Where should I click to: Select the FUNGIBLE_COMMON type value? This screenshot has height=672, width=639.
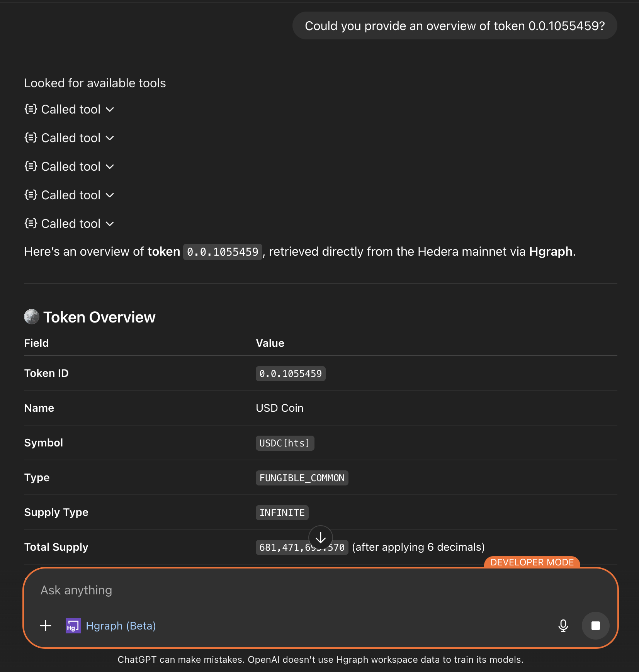click(302, 478)
